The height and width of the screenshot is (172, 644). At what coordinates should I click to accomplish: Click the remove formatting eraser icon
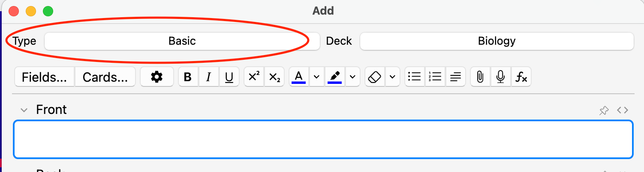[375, 77]
